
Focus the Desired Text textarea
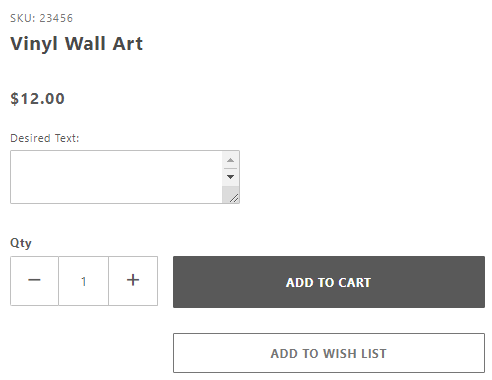pos(116,177)
